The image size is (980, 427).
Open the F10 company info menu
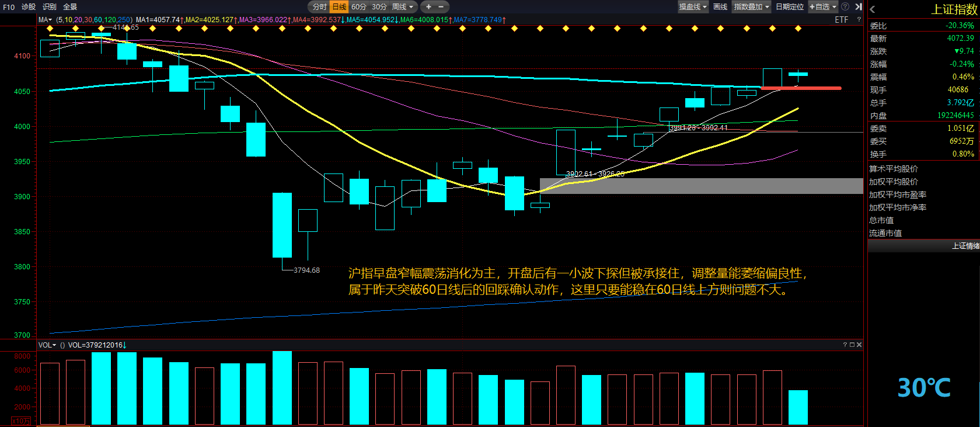point(9,7)
